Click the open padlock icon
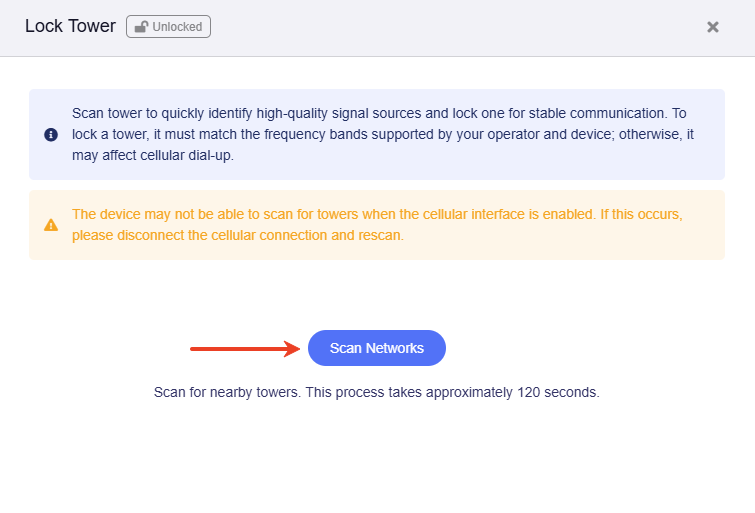This screenshot has height=513, width=755. (141, 26)
